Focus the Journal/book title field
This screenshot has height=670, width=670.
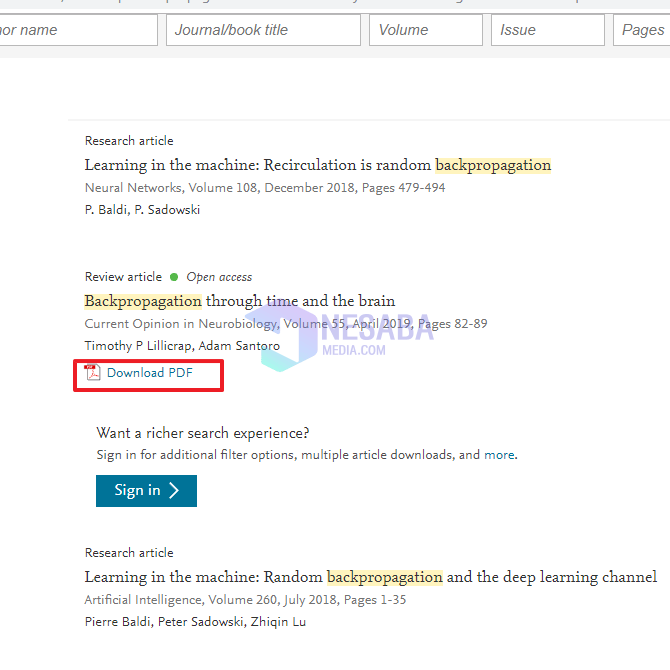[x=263, y=30]
